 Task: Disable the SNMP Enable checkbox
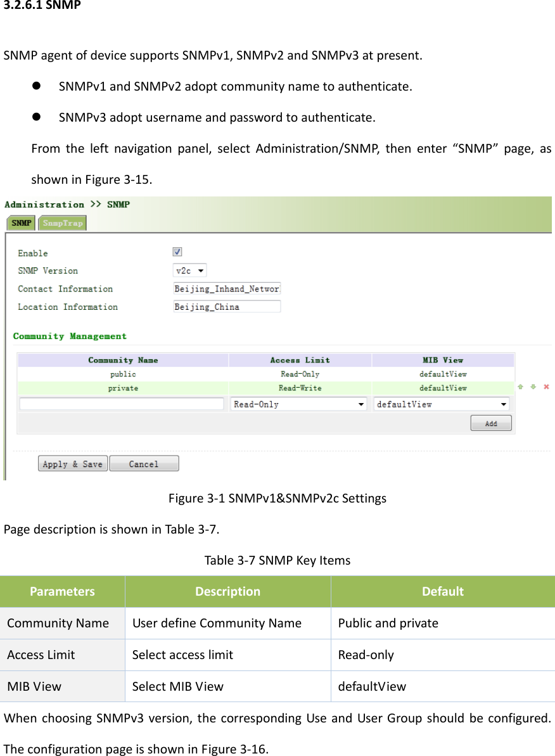point(177,251)
